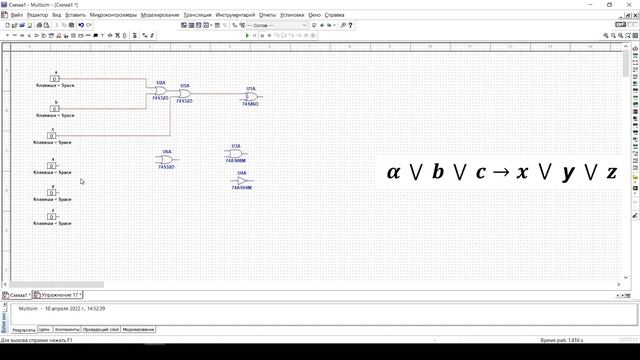Start simulation with the green Run button
This screenshot has height=360, width=640.
click(x=247, y=36)
